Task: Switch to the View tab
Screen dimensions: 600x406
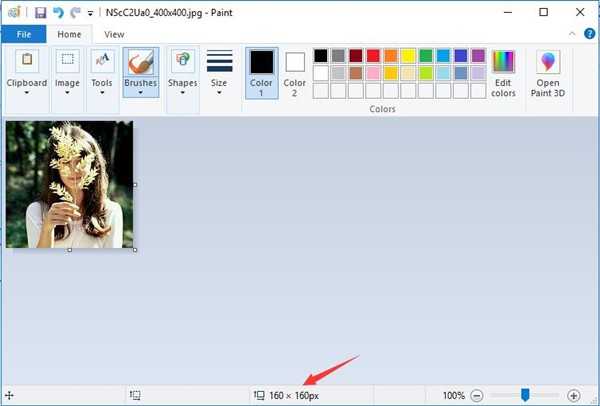Action: click(x=114, y=34)
